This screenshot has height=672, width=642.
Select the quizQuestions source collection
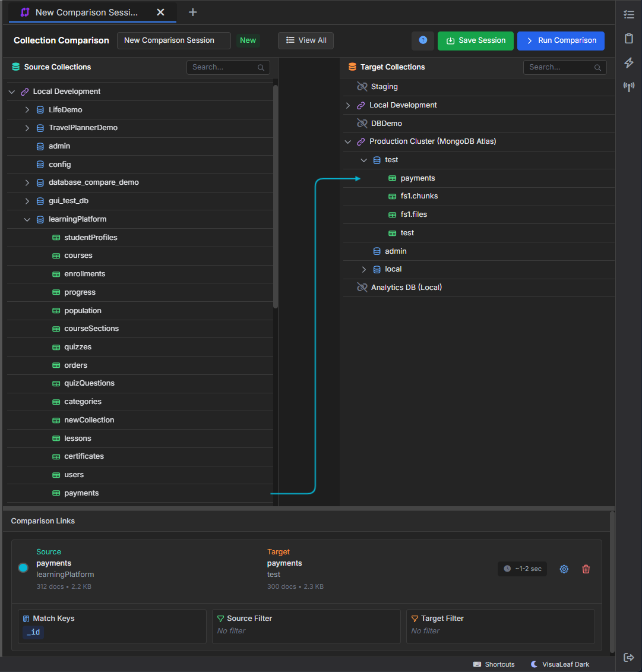140,384
